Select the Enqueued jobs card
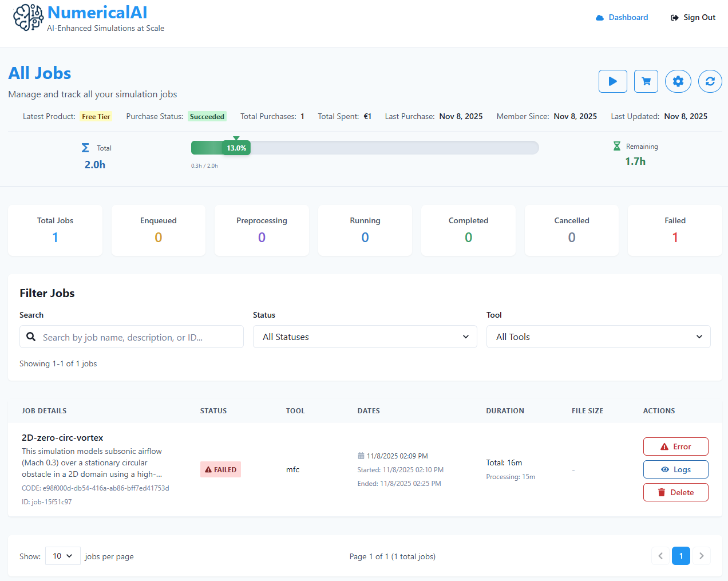Image resolution: width=728 pixels, height=581 pixels. [x=159, y=230]
